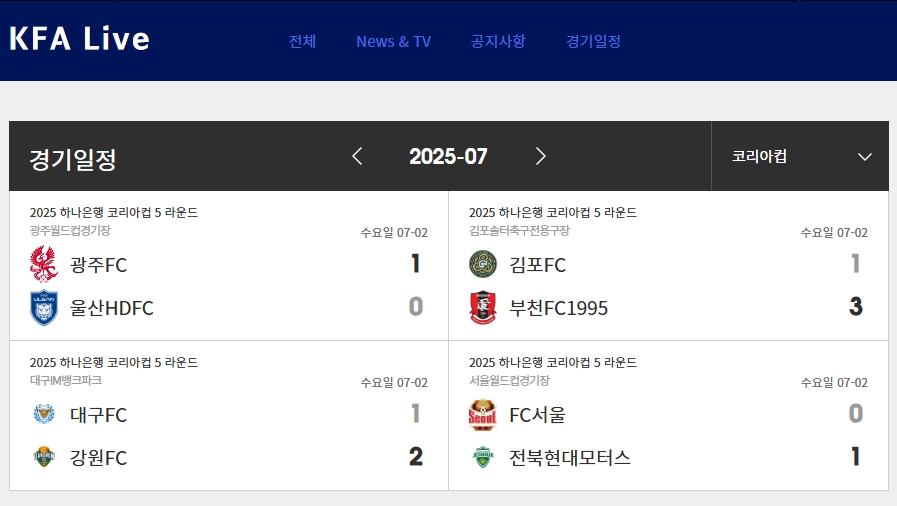Viewport: 897px width, 506px height.
Task: Open the 전체 menu item
Action: pos(302,41)
